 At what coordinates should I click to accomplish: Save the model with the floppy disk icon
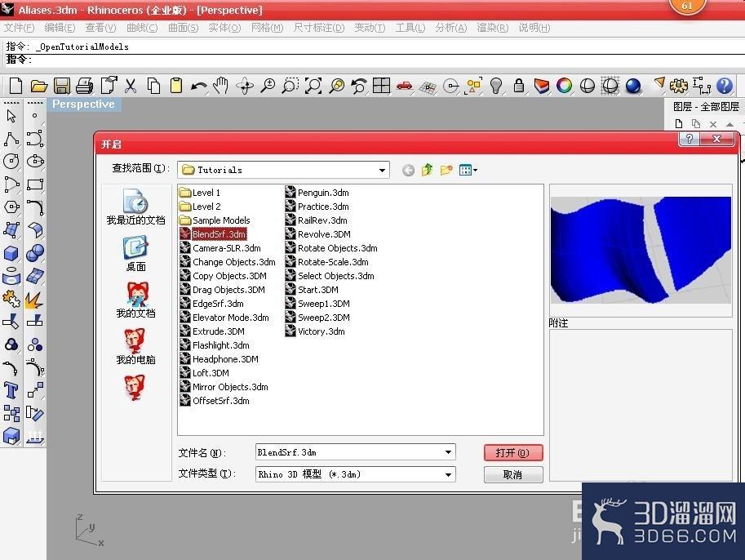pos(62,86)
